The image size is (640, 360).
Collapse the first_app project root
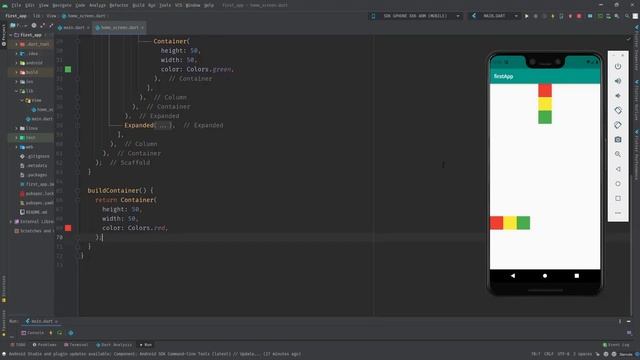coord(11,35)
